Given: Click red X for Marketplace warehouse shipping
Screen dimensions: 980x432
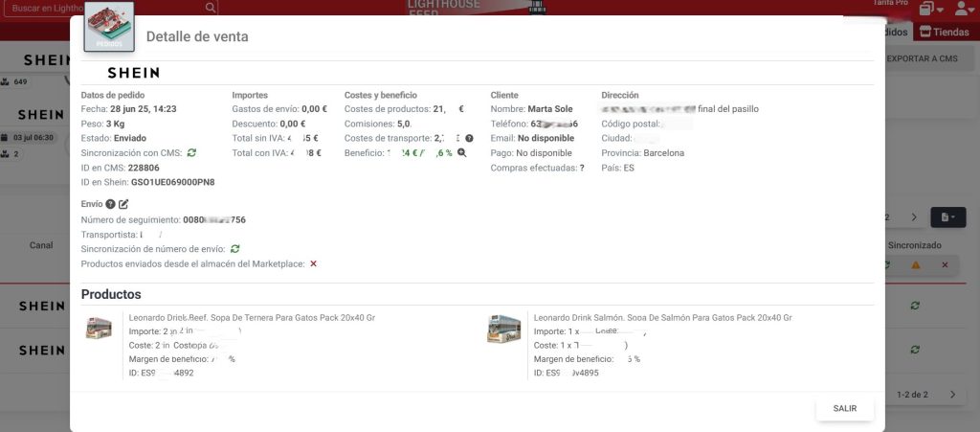Looking at the screenshot, I should click(314, 263).
